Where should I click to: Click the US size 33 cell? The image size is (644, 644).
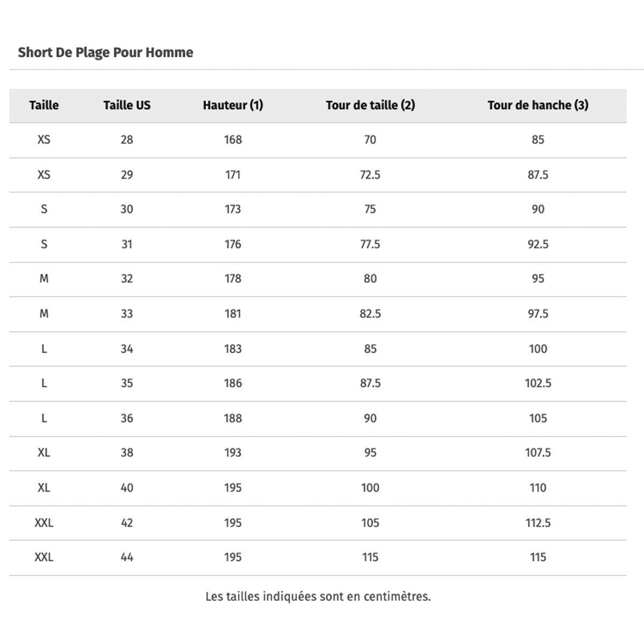click(x=127, y=313)
